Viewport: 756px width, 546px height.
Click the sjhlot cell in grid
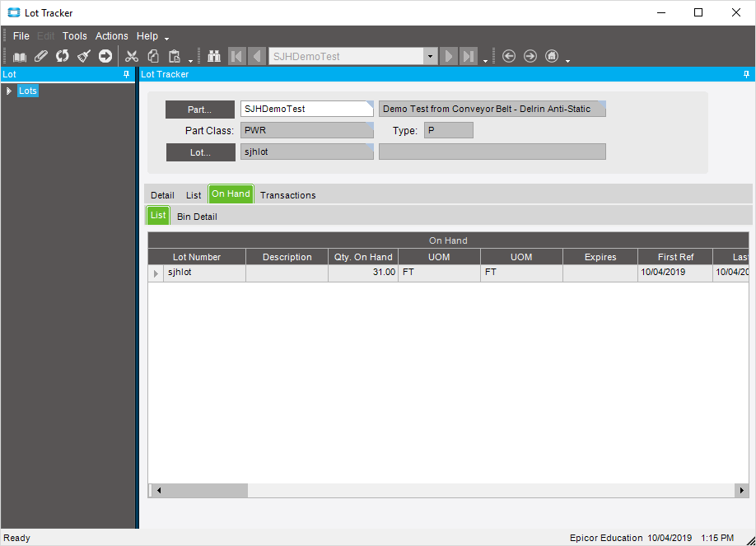point(204,273)
